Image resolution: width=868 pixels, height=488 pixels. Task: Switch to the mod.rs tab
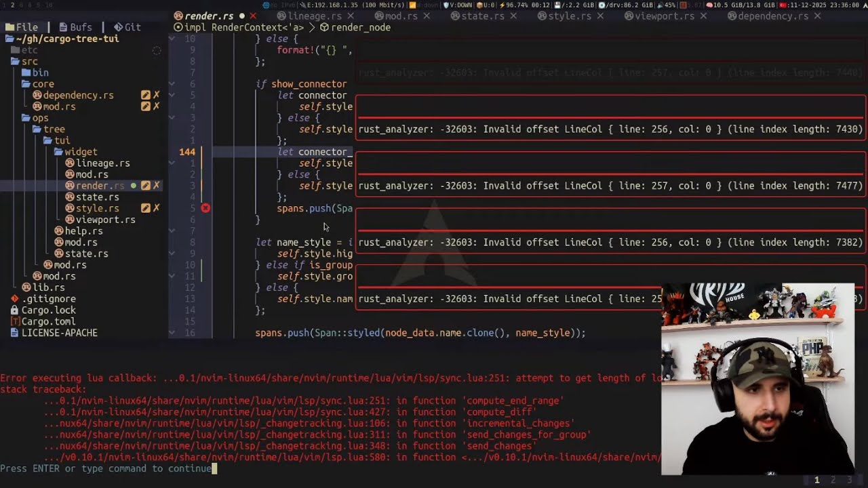[x=395, y=16]
